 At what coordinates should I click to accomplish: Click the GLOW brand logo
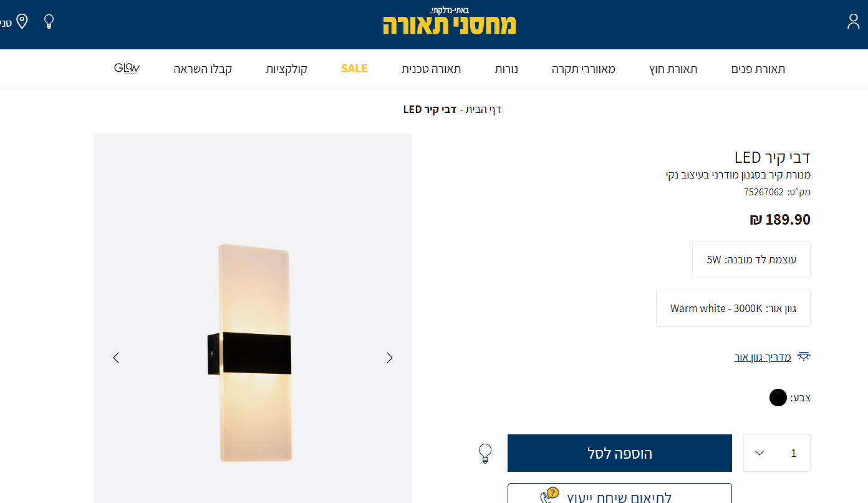point(127,69)
